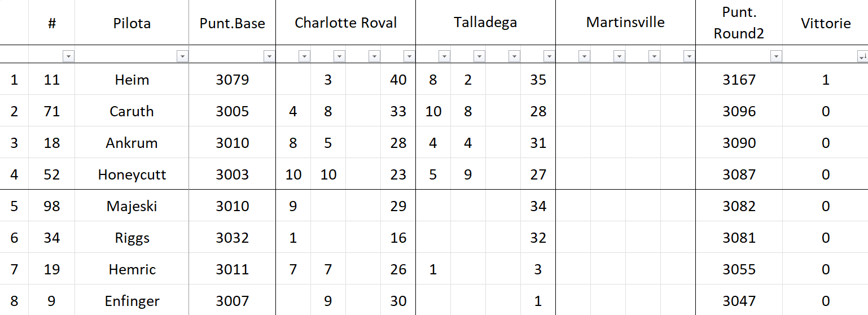Open first filter arrow under Charlotte Roval
Screen dimensions: 868x315
tap(304, 56)
